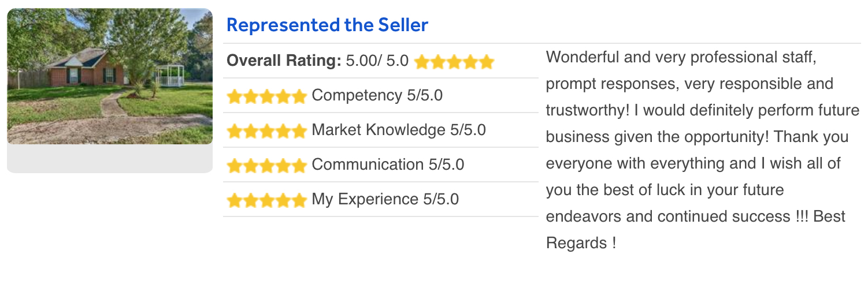This screenshot has height=284, width=868.
Task: Select the My Experience 5/5.0 text
Action: [385, 199]
